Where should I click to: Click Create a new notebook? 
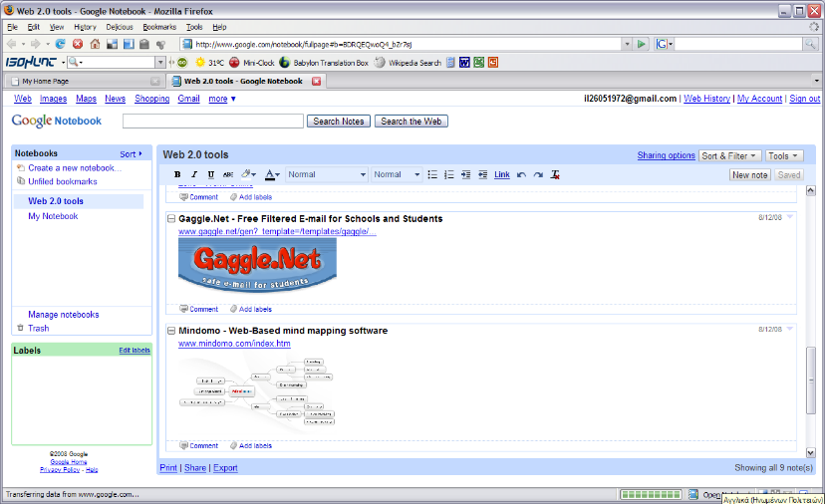pyautogui.click(x=74, y=167)
